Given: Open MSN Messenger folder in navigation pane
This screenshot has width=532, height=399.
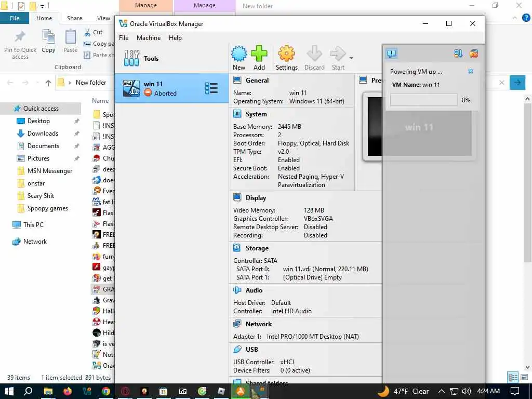Looking at the screenshot, I should click(49, 171).
